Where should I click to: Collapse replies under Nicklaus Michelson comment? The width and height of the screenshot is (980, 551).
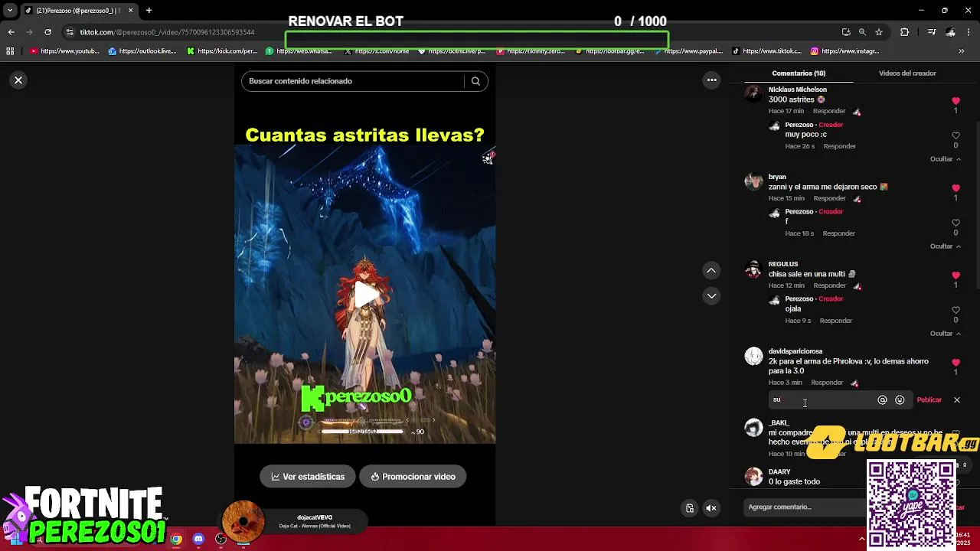click(x=946, y=159)
